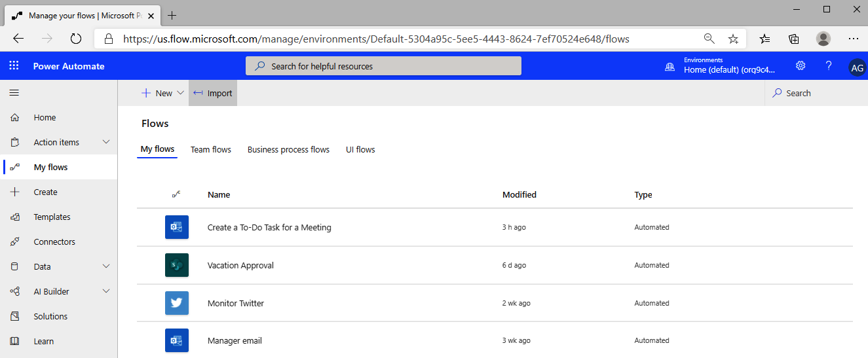Open the settings gear in the header
The height and width of the screenshot is (358, 868).
(x=801, y=65)
